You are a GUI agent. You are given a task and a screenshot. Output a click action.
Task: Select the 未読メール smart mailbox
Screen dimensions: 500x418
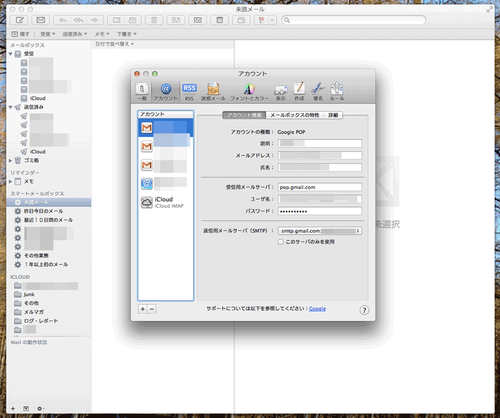(49, 202)
